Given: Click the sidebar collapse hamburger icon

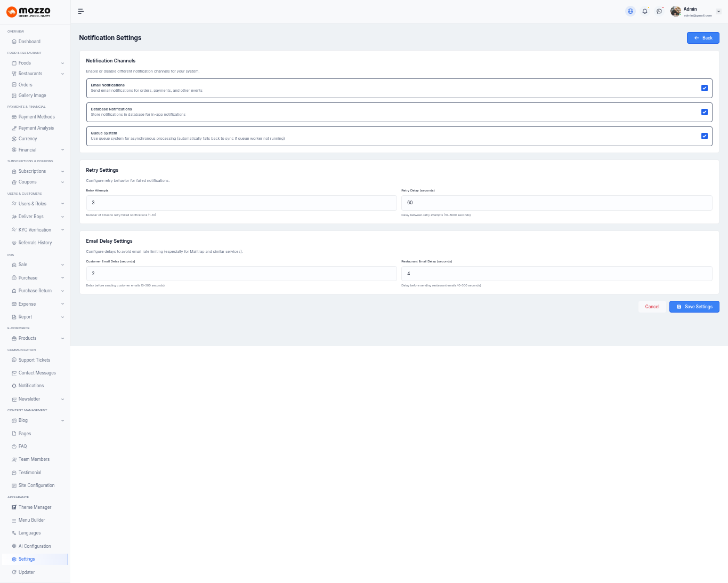Looking at the screenshot, I should pos(81,11).
